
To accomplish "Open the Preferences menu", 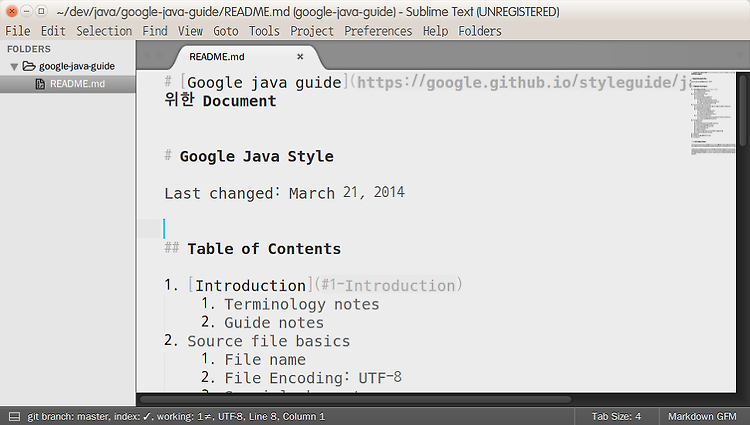I will coord(378,31).
